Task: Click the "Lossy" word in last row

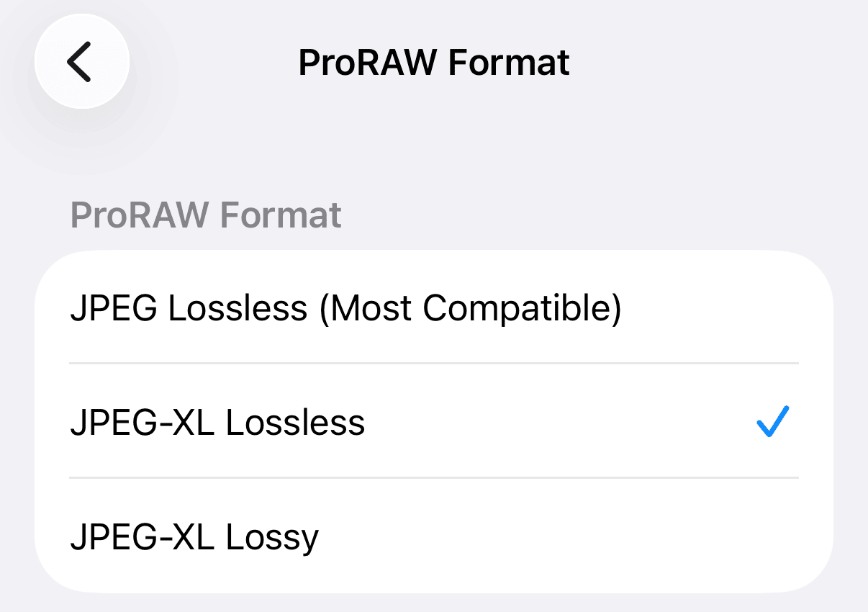Action: (271, 537)
